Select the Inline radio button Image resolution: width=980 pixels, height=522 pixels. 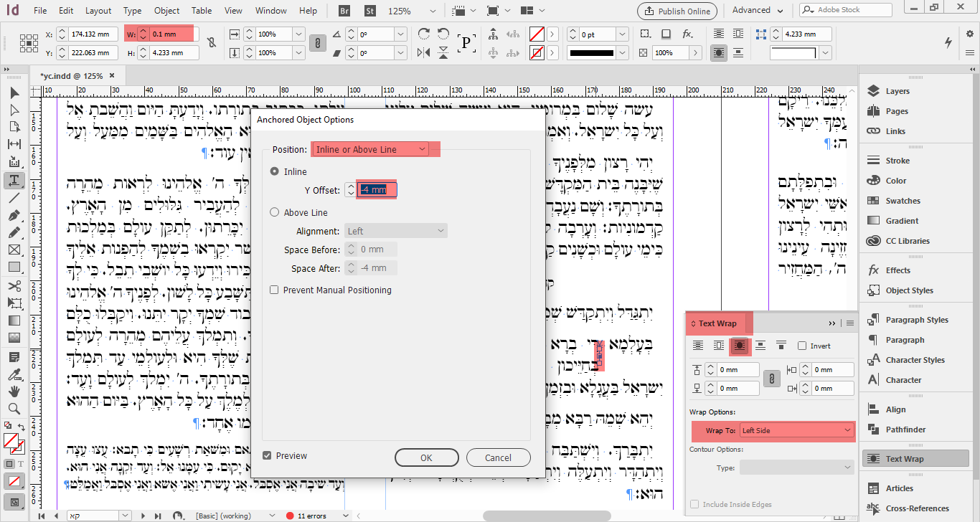(x=275, y=171)
